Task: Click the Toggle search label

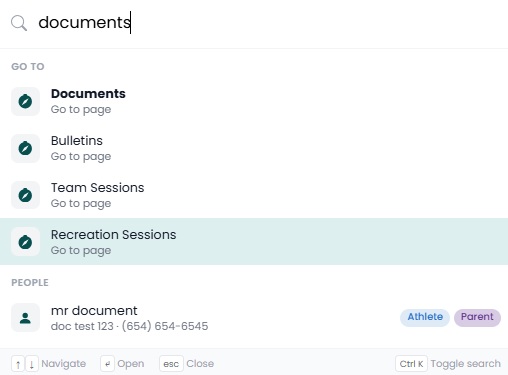Action: click(x=465, y=364)
